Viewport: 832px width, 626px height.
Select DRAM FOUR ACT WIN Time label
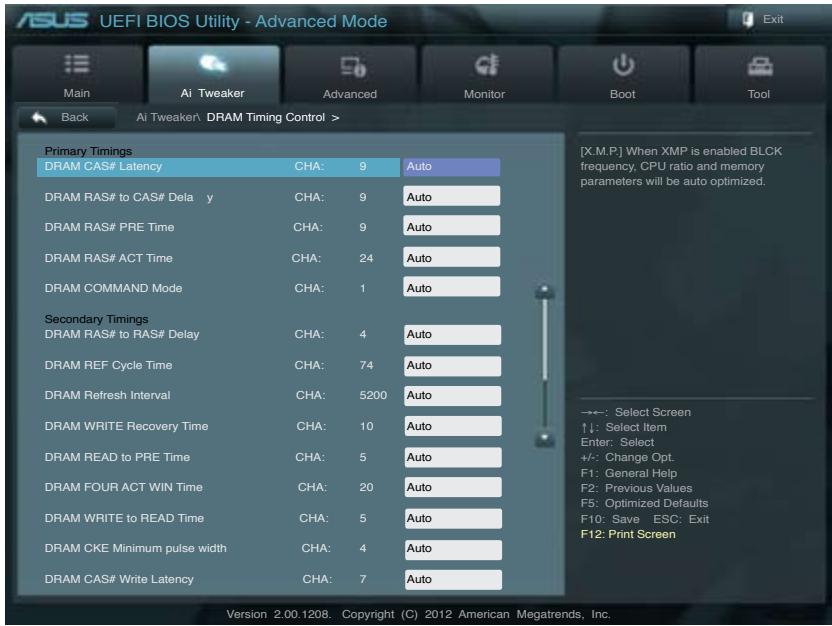(124, 487)
